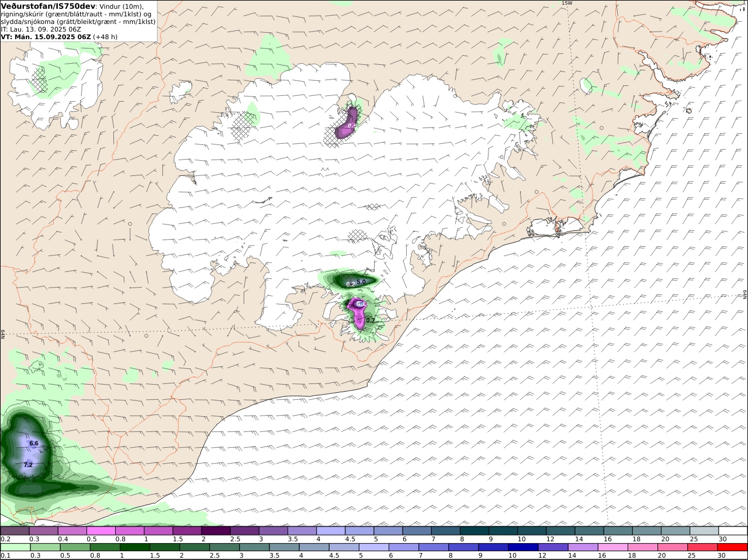Image resolution: width=748 pixels, height=560 pixels.
Task: Pick the top legend swatch between 6 and 7
Action: pos(417,531)
